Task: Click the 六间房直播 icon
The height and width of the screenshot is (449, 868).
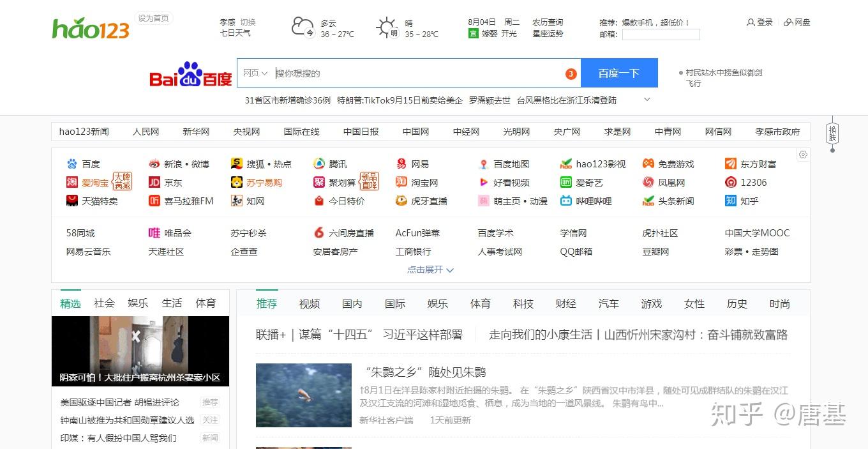Action: [x=319, y=233]
